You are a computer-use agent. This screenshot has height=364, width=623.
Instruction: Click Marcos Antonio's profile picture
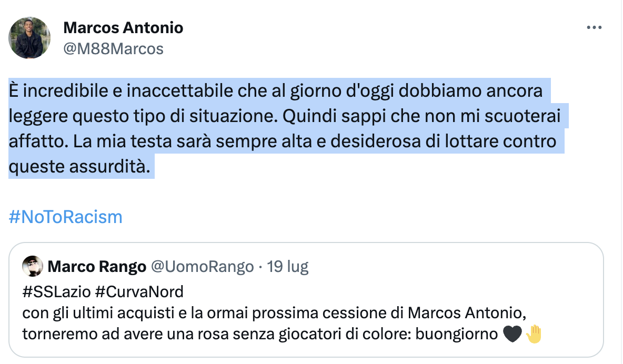(x=29, y=37)
